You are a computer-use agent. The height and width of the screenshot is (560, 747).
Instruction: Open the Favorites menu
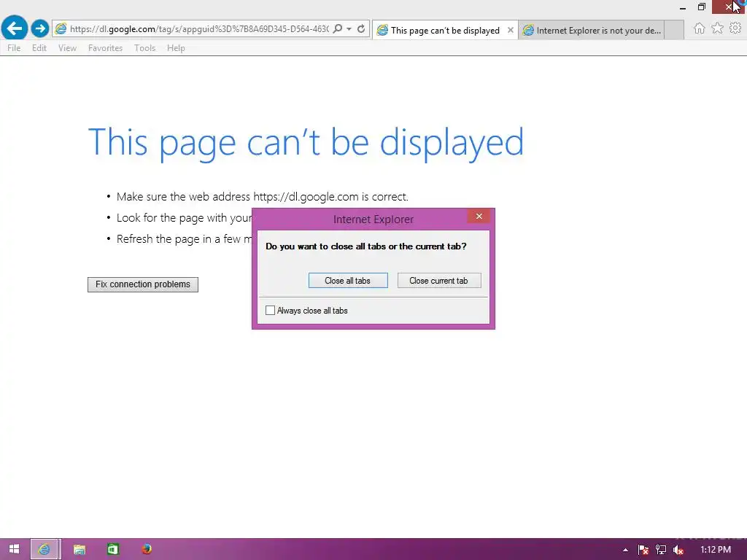point(105,48)
